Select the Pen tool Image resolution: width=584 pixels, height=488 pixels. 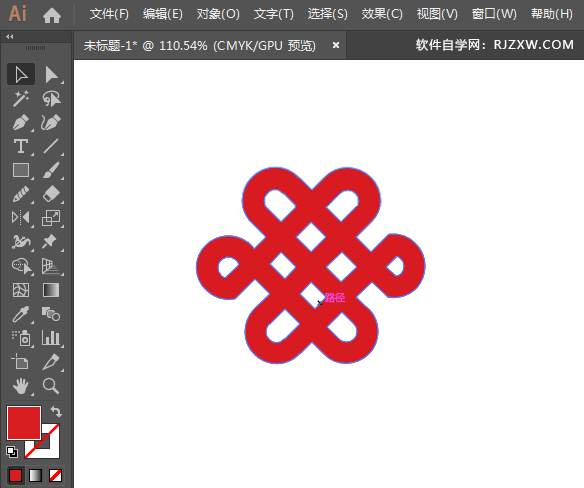coord(21,122)
